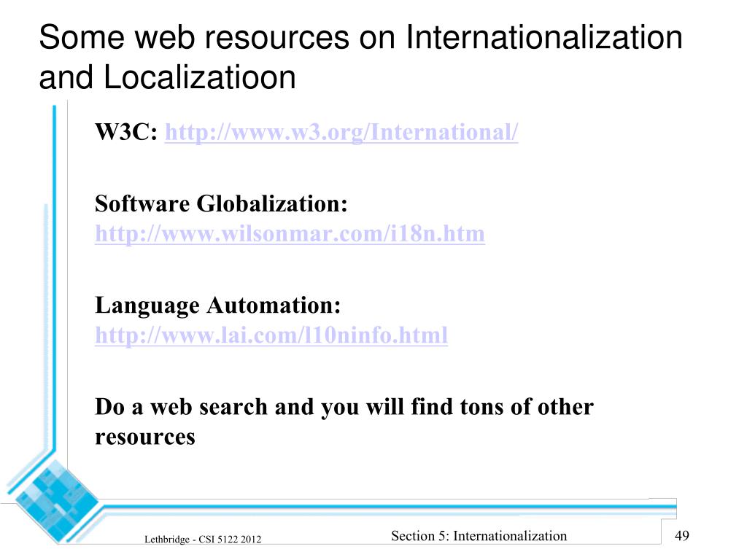Click slide number 49

[x=682, y=536]
